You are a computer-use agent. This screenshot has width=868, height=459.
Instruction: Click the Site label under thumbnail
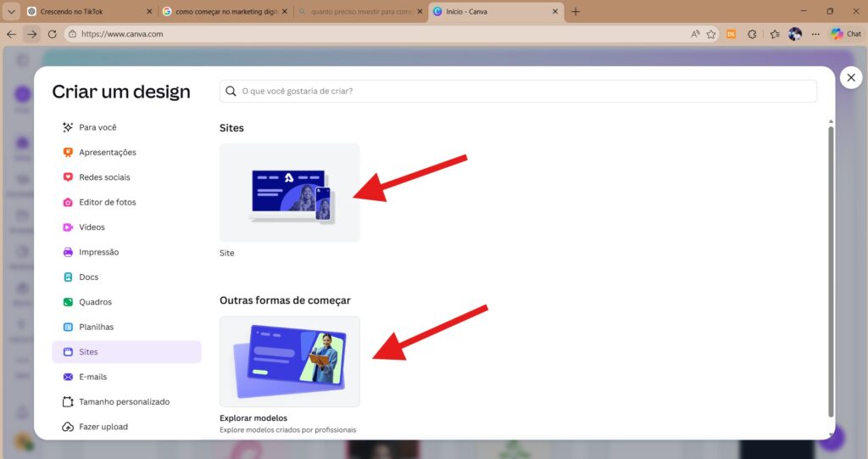pyautogui.click(x=227, y=253)
